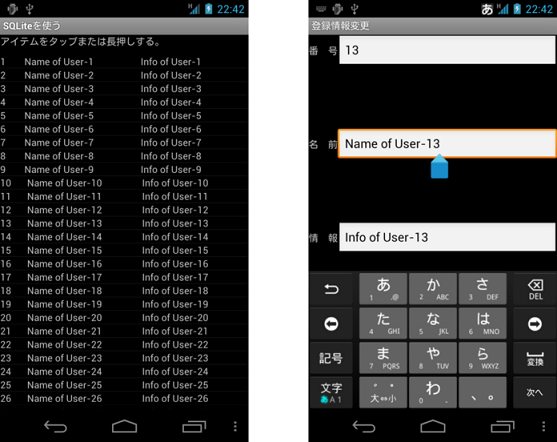Tap the あ kana key
This screenshot has width=557, height=442.
pos(383,289)
